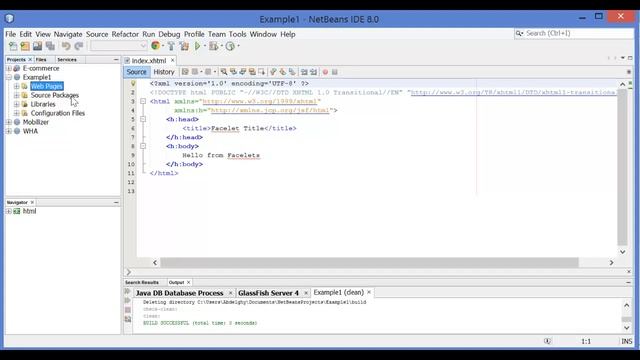Expand the Web Pages folder node
The width and height of the screenshot is (640, 360).
click(x=16, y=86)
